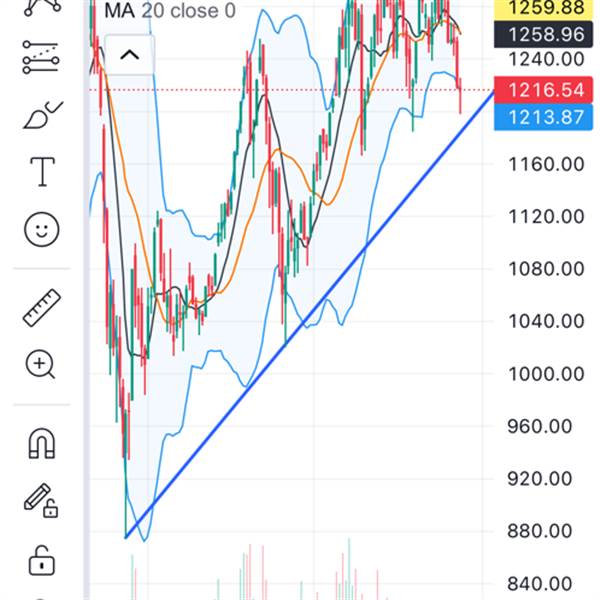This screenshot has height=600, width=600.
Task: Select the Brush drawing tool
Action: [43, 115]
